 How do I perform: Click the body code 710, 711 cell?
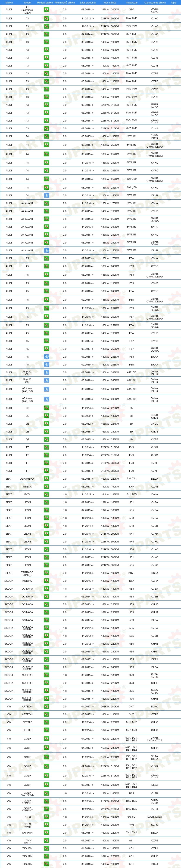click(131, 478)
